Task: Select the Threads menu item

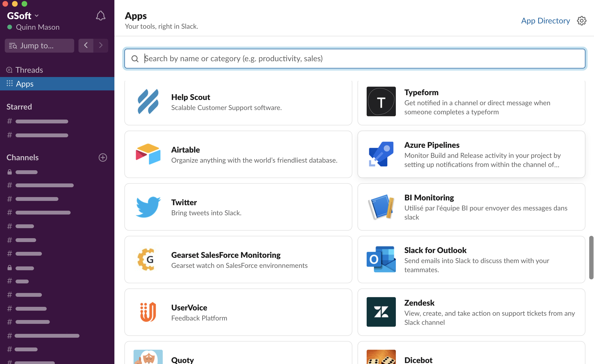Action: [x=29, y=70]
